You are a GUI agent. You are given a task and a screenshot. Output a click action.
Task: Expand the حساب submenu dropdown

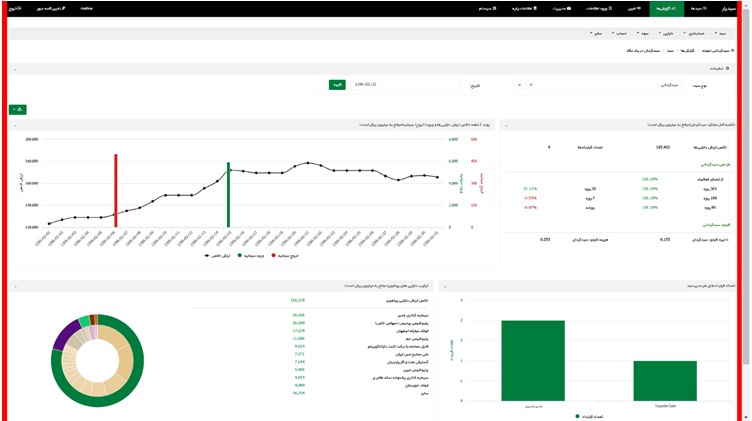point(619,34)
